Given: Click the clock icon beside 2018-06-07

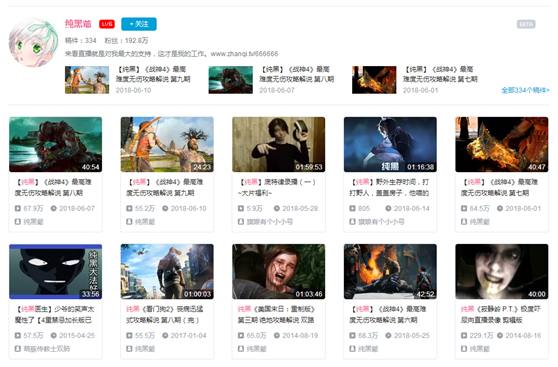Looking at the screenshot, I should point(53,208).
